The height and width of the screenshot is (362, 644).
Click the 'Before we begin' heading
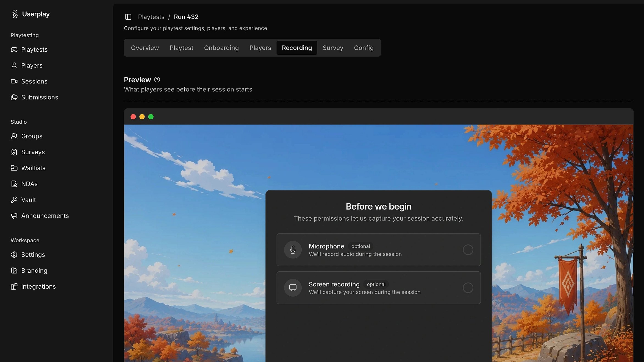(x=379, y=206)
